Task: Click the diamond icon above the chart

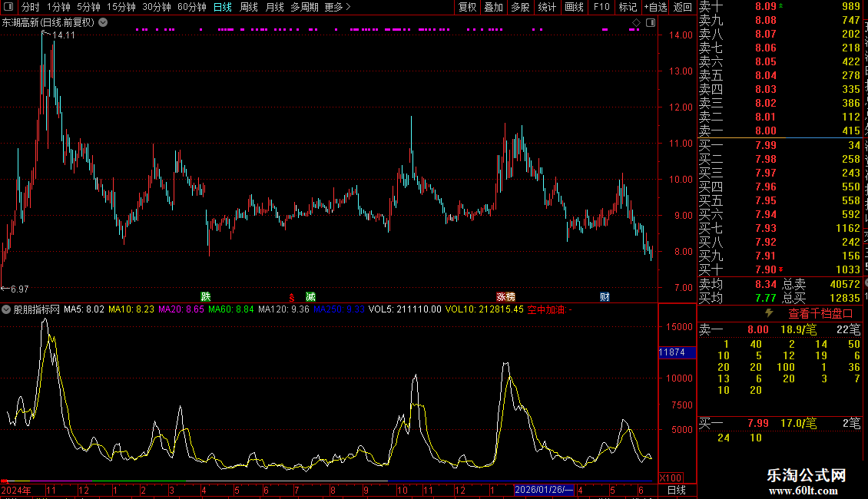Action: pyautogui.click(x=636, y=22)
